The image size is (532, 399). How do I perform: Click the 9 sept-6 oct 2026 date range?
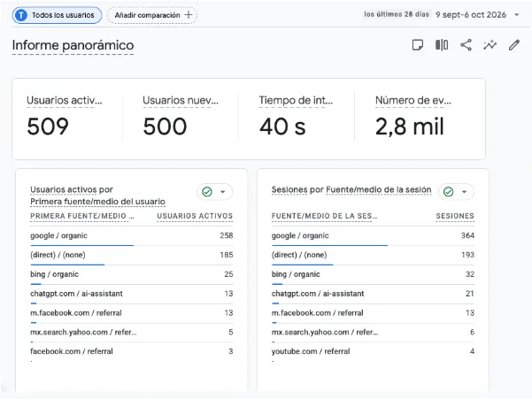471,15
